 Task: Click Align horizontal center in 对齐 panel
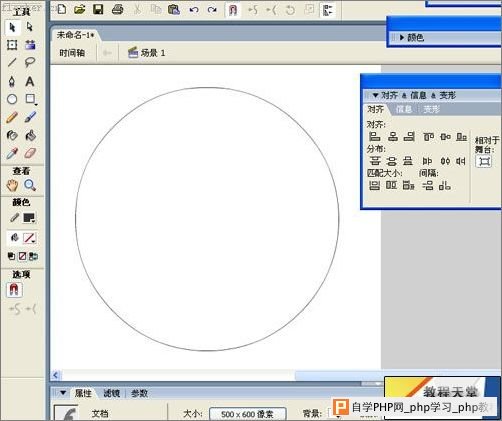point(393,136)
